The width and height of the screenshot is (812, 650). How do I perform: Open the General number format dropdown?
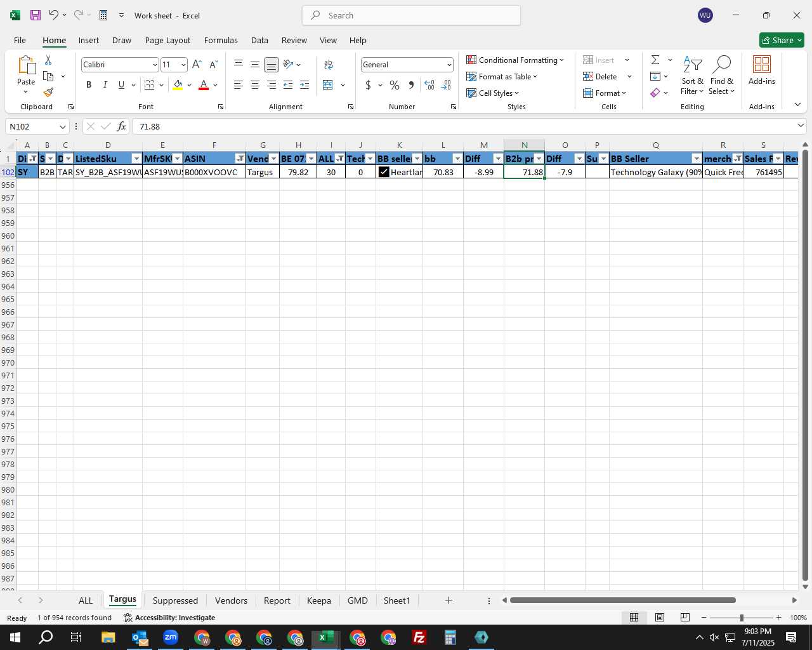[449, 65]
